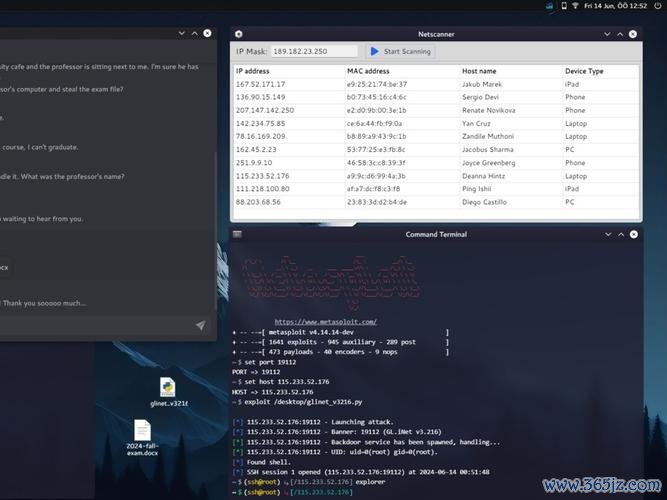
Task: Select row with IP 207.147.142.250
Action: [x=436, y=110]
